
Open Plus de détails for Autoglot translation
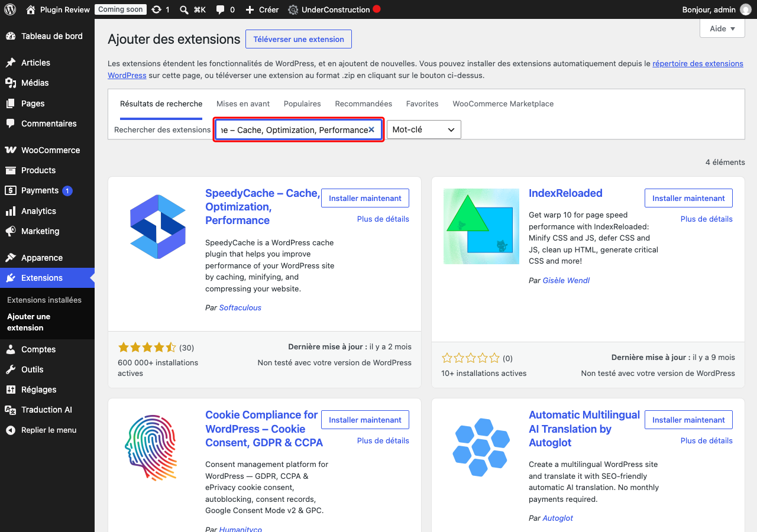coord(707,440)
